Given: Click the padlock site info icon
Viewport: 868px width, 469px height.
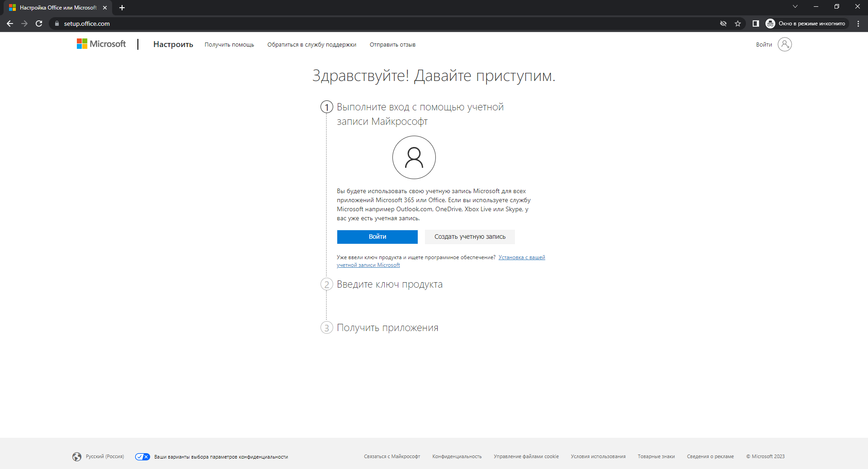Looking at the screenshot, I should tap(57, 24).
